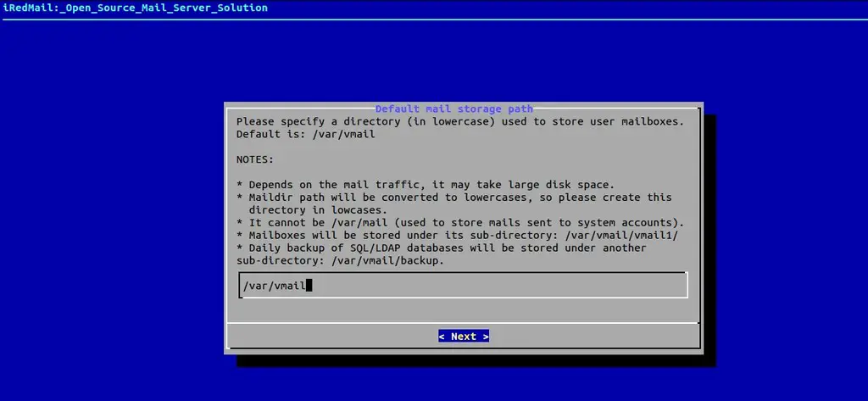Click the 'NOTES:' heading
Screen dimensions: 868x401
point(255,159)
